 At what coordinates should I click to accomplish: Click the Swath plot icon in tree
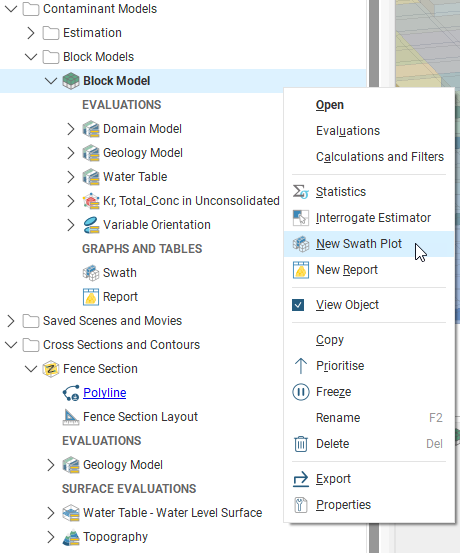click(x=91, y=273)
